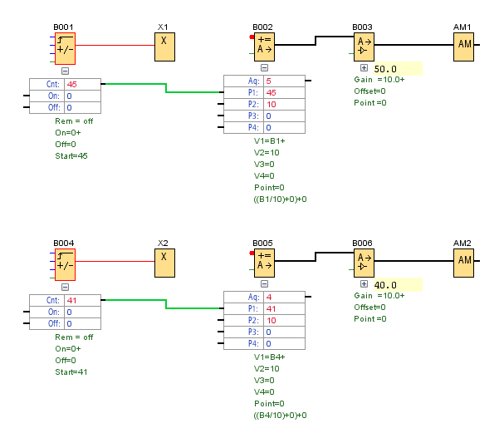Image resolution: width=504 pixels, height=433 pixels.
Task: Select the B004 up/down counter block
Action: click(x=65, y=264)
